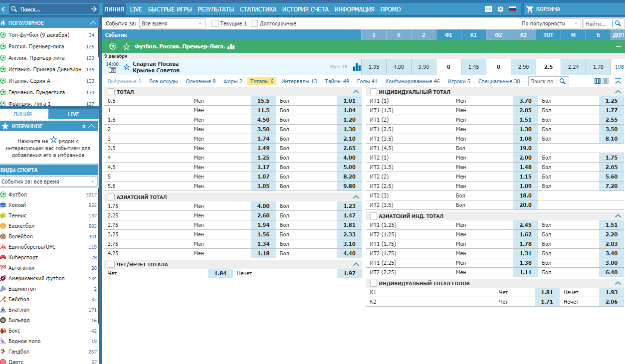The height and width of the screenshot is (364, 625).
Task: Switch to two-column layout icon
Action: point(598,81)
